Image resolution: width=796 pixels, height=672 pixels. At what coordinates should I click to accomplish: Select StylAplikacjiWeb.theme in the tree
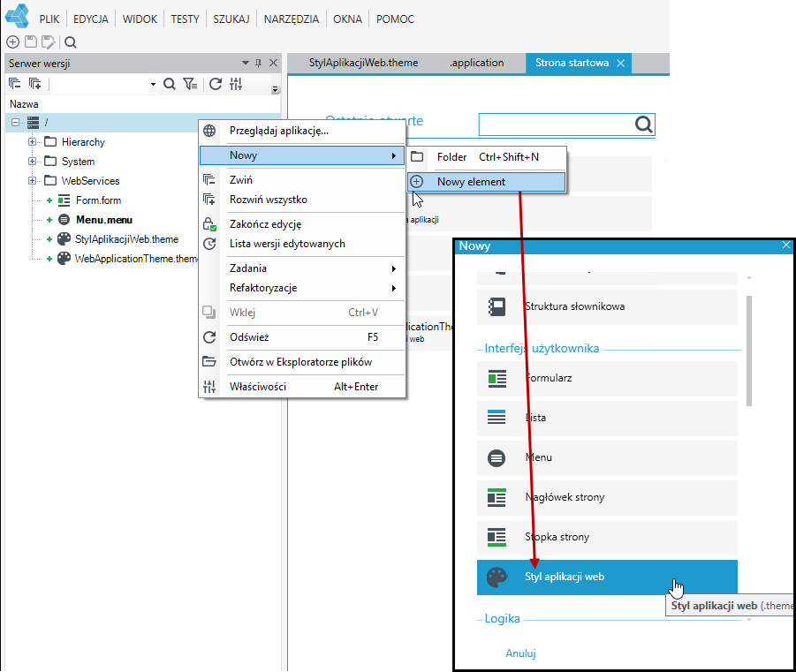[126, 239]
